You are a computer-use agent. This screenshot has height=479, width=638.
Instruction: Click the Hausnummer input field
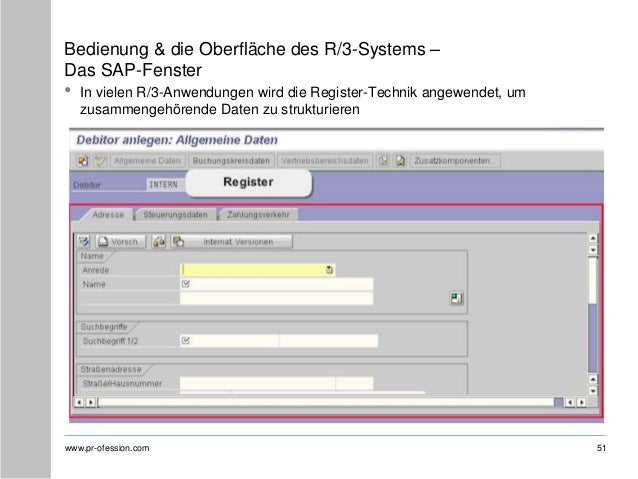pos(355,383)
